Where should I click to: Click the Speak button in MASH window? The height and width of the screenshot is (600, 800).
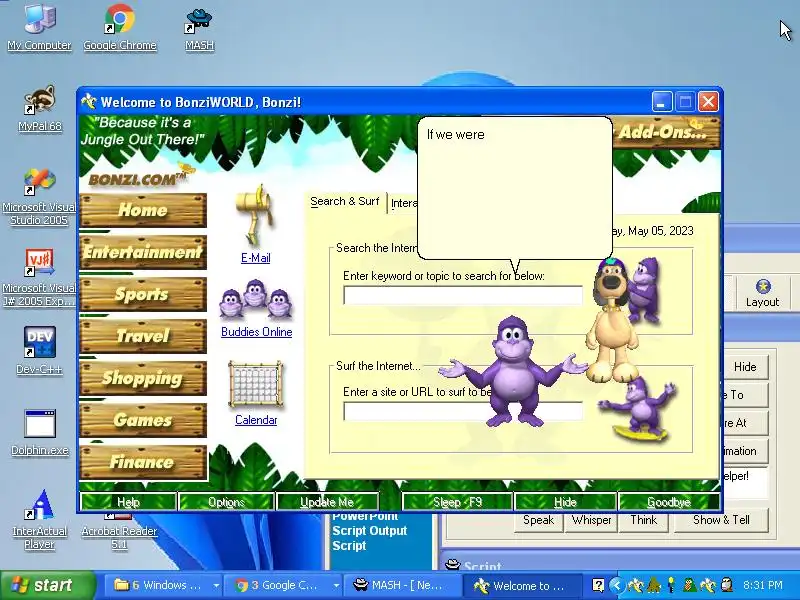click(538, 520)
